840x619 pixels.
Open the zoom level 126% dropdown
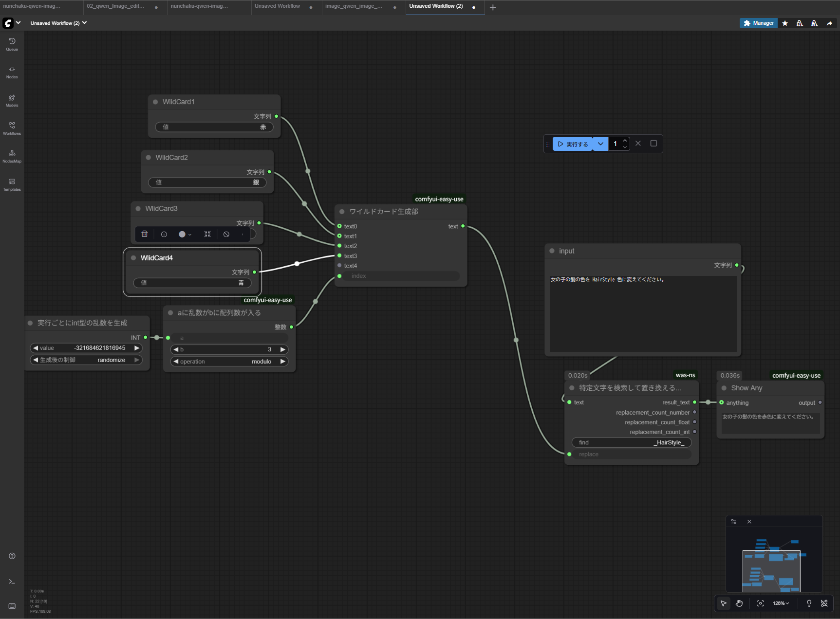781,603
